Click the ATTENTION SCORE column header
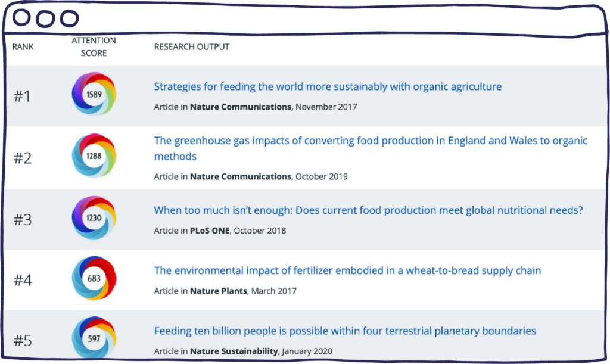The width and height of the screenshot is (610, 364). coord(94,46)
